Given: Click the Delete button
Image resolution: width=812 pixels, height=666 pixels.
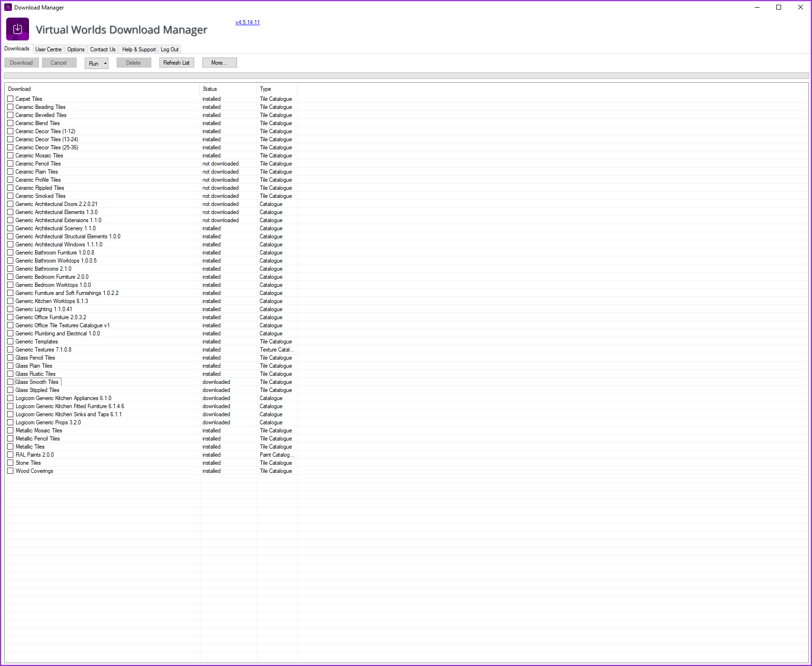Looking at the screenshot, I should tap(133, 63).
